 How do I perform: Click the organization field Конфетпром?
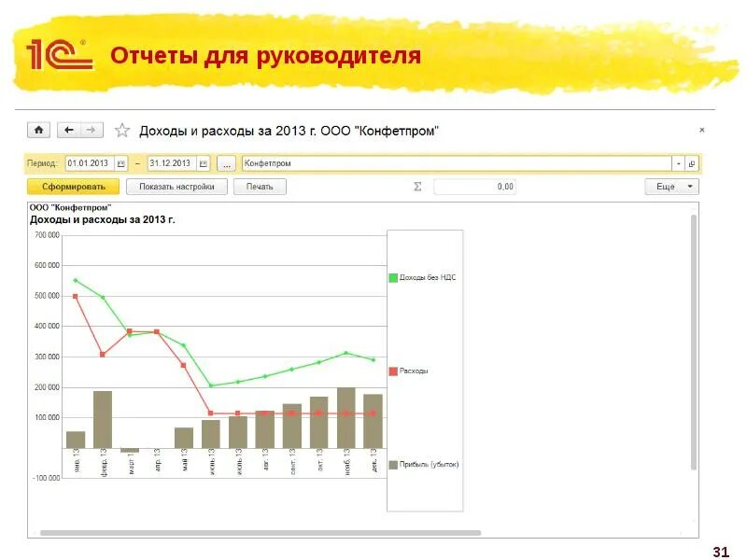457,163
